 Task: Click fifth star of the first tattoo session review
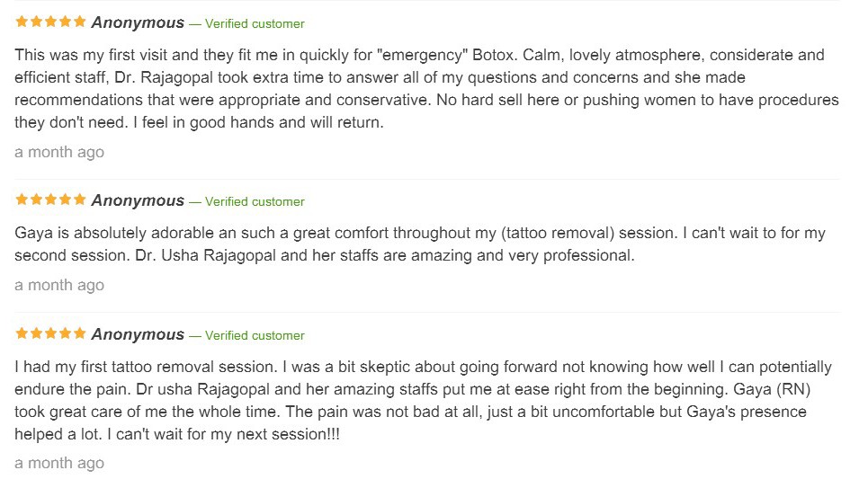tap(80, 333)
